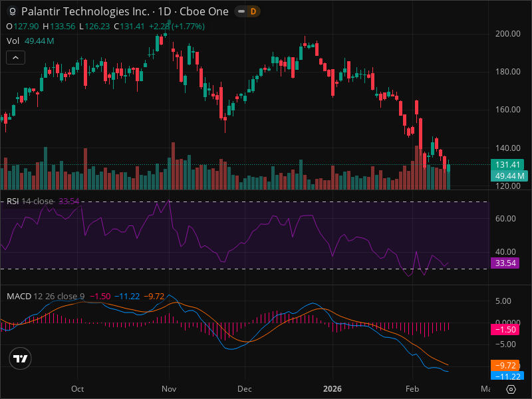Click the -1.50 MACD histogram label
The image size is (532, 399).
point(505,329)
